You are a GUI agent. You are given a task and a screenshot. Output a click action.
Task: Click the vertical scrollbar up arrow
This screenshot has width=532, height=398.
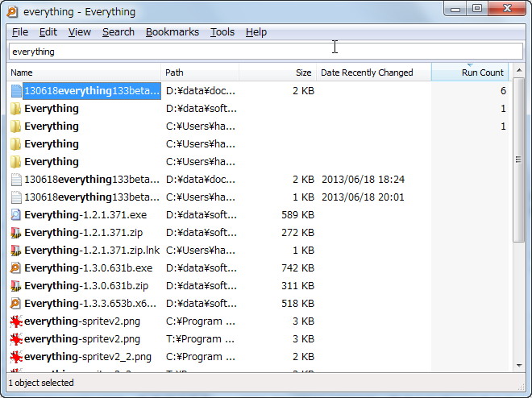click(519, 71)
